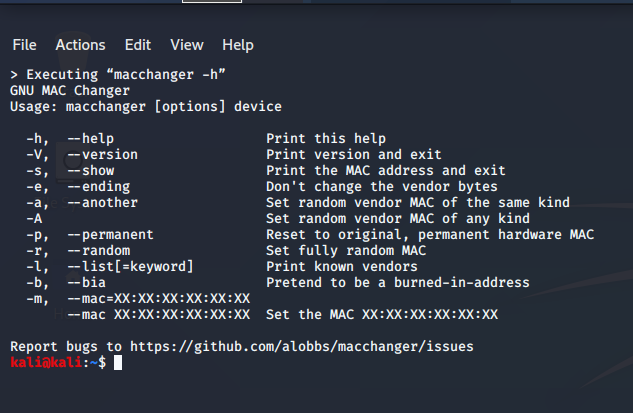Click the --help option text
633x413 pixels.
pyautogui.click(x=91, y=138)
